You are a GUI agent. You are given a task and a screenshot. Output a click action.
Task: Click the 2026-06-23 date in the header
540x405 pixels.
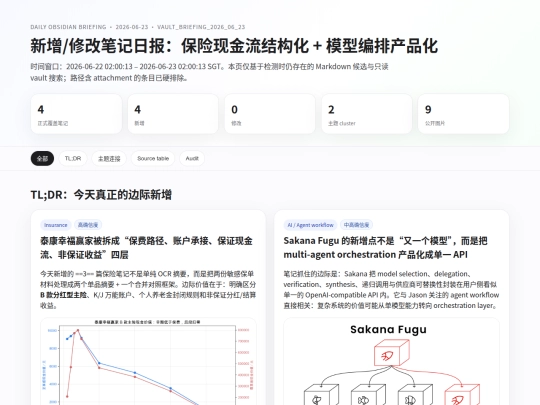(x=132, y=27)
